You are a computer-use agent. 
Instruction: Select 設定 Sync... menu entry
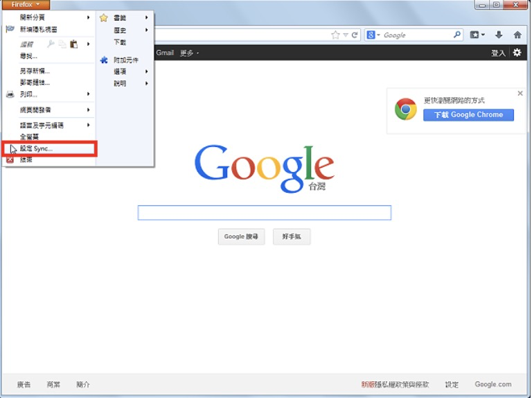pyautogui.click(x=50, y=148)
